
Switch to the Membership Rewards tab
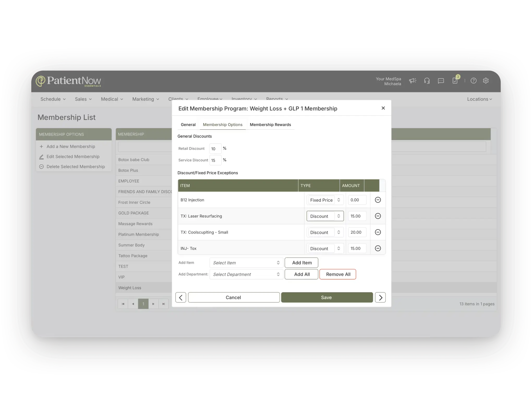(x=270, y=125)
